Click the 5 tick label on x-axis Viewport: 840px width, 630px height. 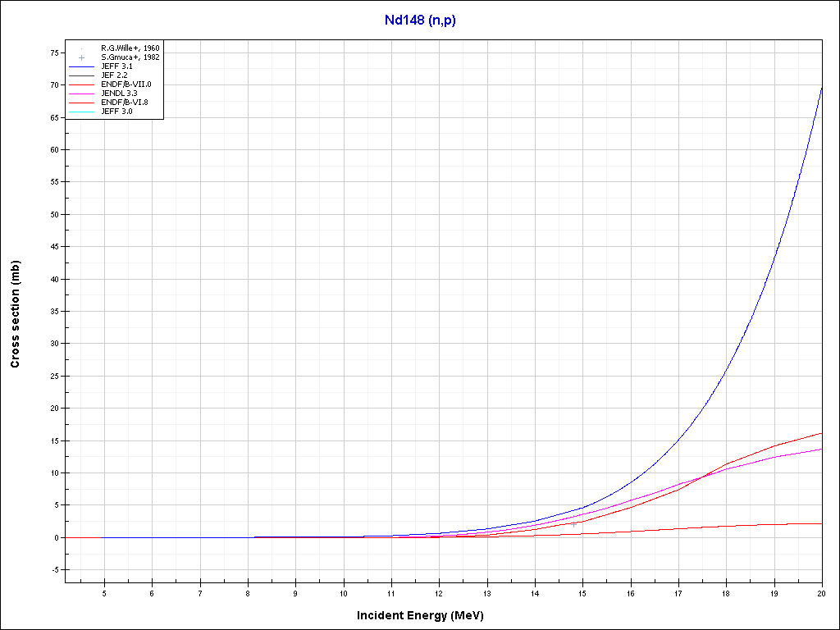coord(104,593)
